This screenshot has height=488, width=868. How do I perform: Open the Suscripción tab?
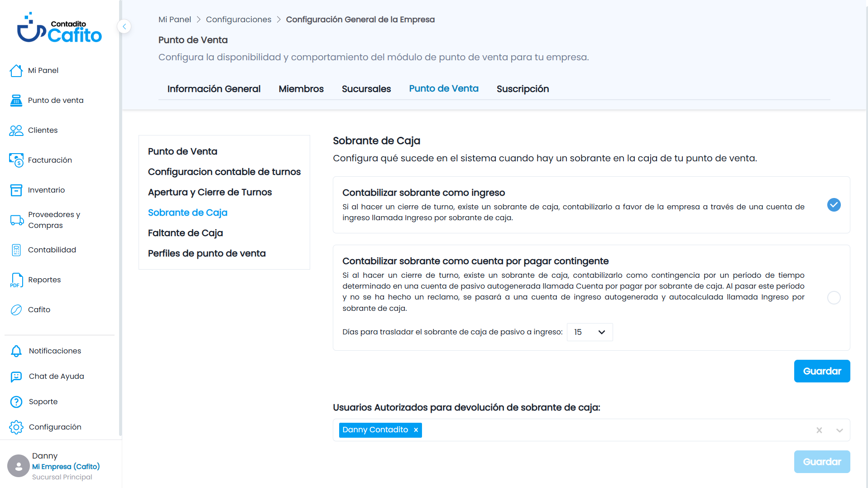(523, 89)
